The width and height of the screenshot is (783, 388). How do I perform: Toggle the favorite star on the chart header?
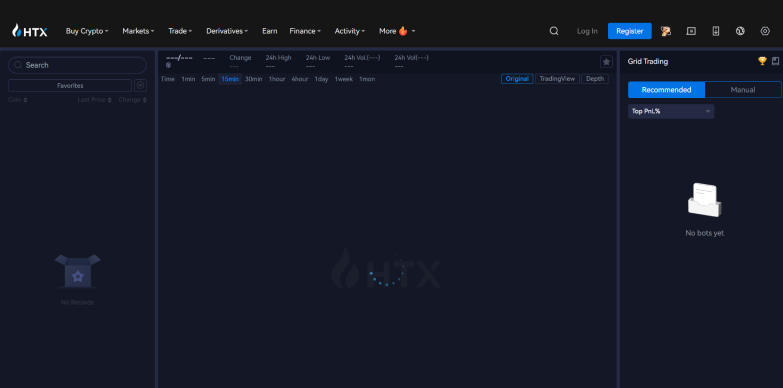(x=606, y=61)
